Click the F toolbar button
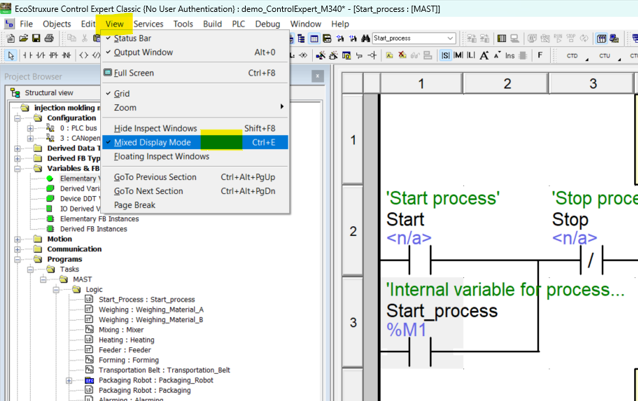638x401 pixels. 540,55
